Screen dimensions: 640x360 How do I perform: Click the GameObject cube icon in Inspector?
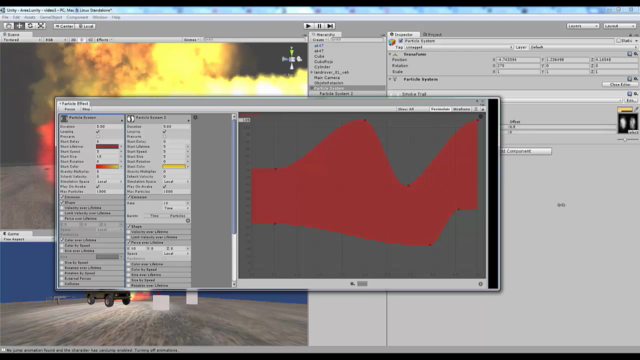pyautogui.click(x=393, y=42)
